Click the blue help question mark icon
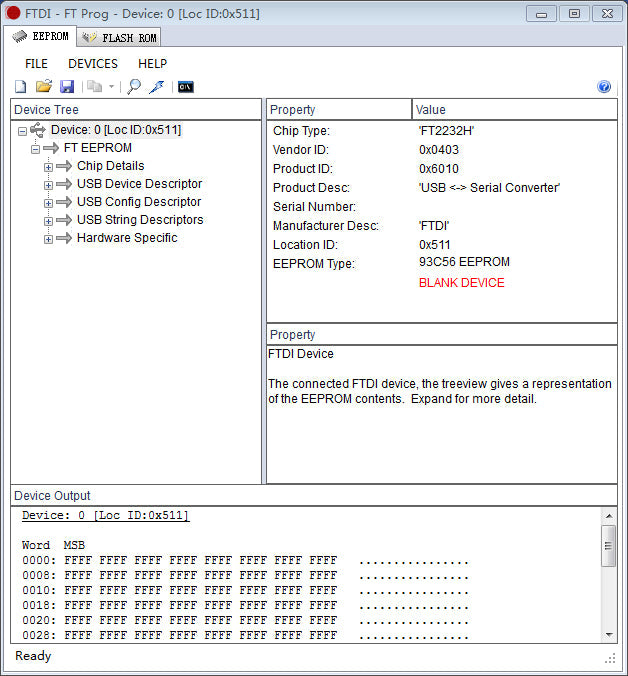The image size is (628, 676). point(604,87)
